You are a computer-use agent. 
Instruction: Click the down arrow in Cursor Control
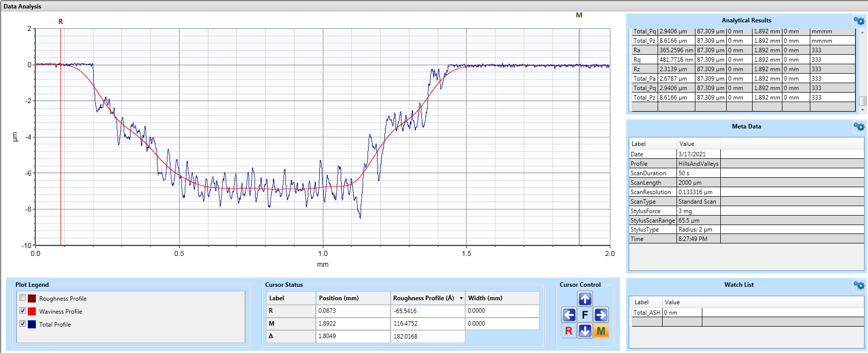[x=585, y=331]
